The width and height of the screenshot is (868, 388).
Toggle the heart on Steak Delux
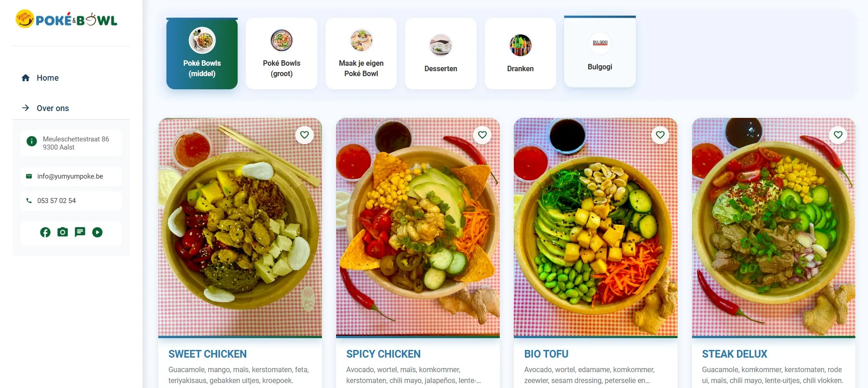point(838,135)
